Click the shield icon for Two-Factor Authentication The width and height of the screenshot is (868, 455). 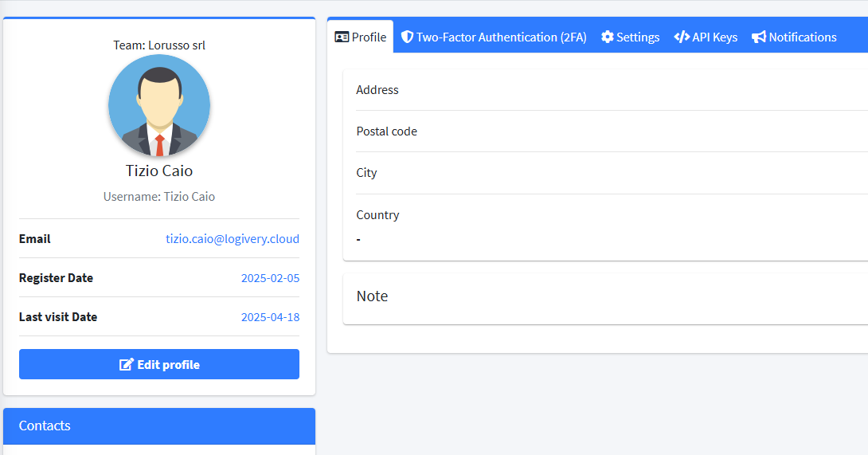[407, 37]
